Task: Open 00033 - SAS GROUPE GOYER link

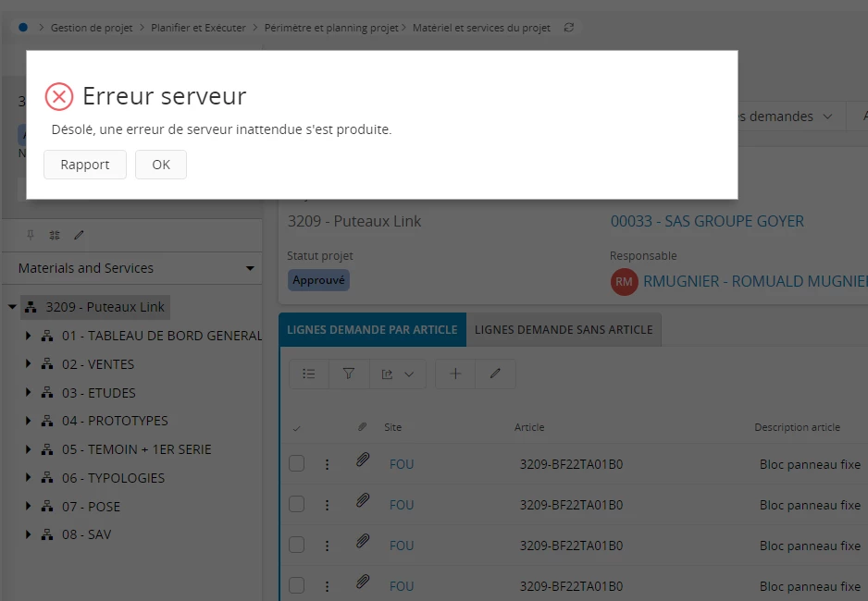Action: (x=707, y=221)
